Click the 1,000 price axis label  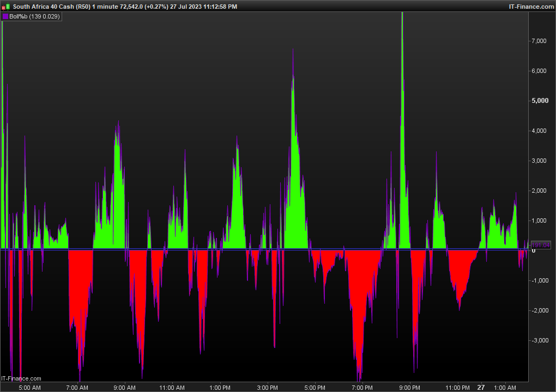coord(539,220)
